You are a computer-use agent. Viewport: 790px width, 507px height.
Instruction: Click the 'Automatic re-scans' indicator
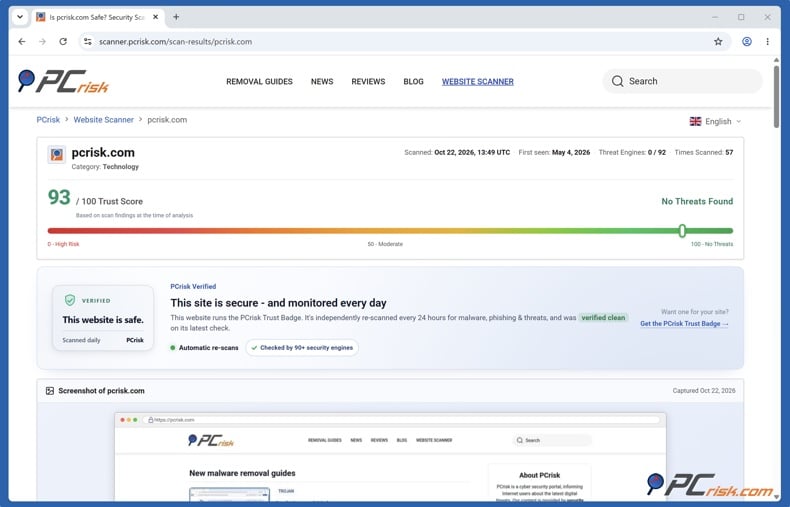click(x=205, y=348)
